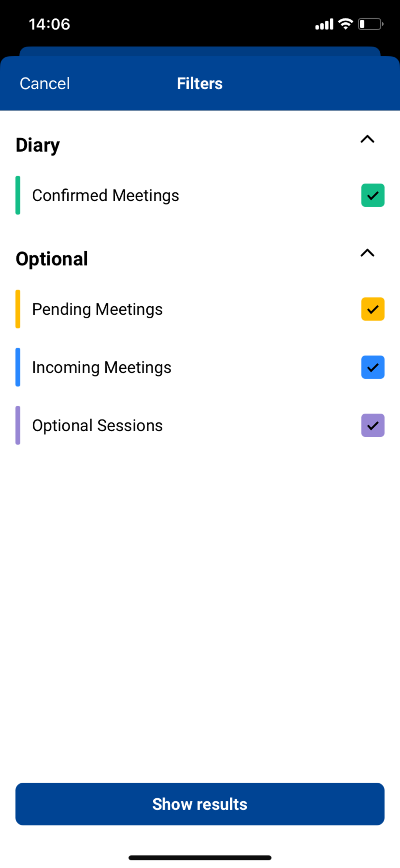Screen dimensions: 400x868
Task: Toggle the Optional Sessions purple checkbox
Action: [373, 425]
